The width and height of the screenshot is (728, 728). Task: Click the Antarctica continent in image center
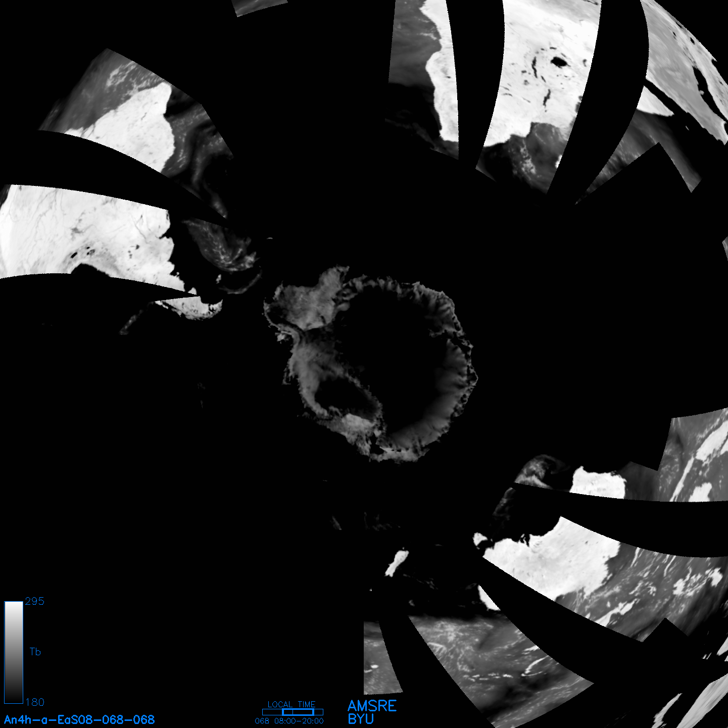pos(370,364)
